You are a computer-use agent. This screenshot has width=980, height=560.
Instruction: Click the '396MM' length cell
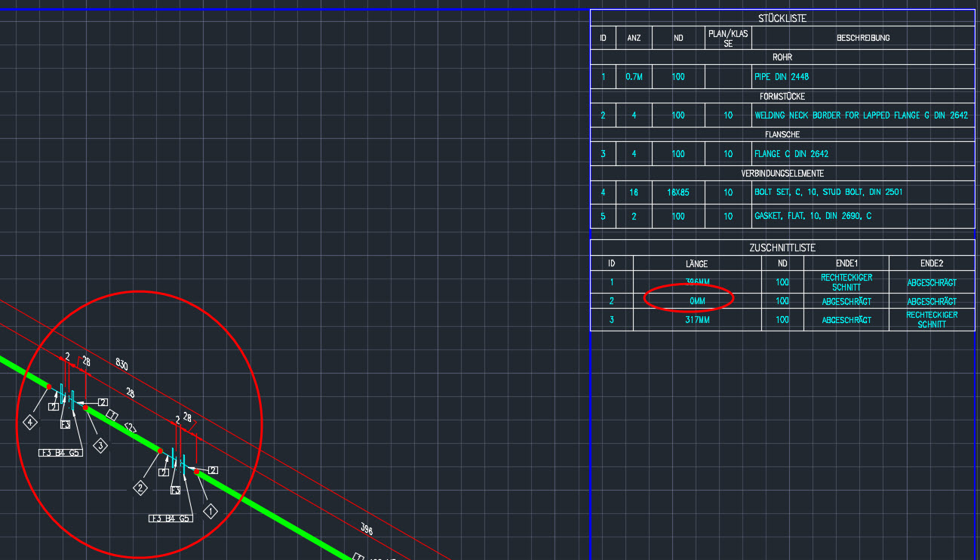pos(697,282)
